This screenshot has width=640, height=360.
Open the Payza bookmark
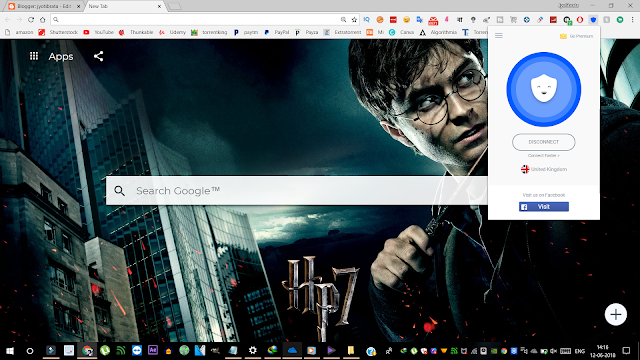(x=306, y=32)
